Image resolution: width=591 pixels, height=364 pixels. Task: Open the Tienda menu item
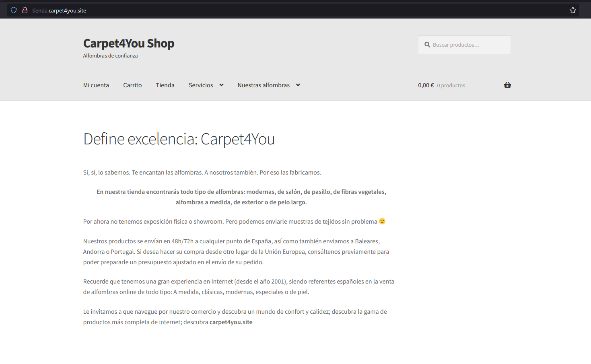[x=165, y=85]
